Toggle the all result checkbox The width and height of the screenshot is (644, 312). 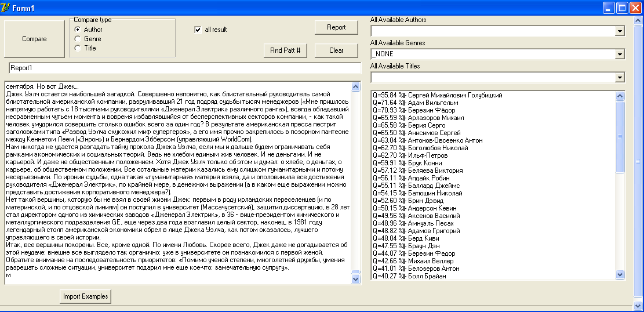(210, 30)
